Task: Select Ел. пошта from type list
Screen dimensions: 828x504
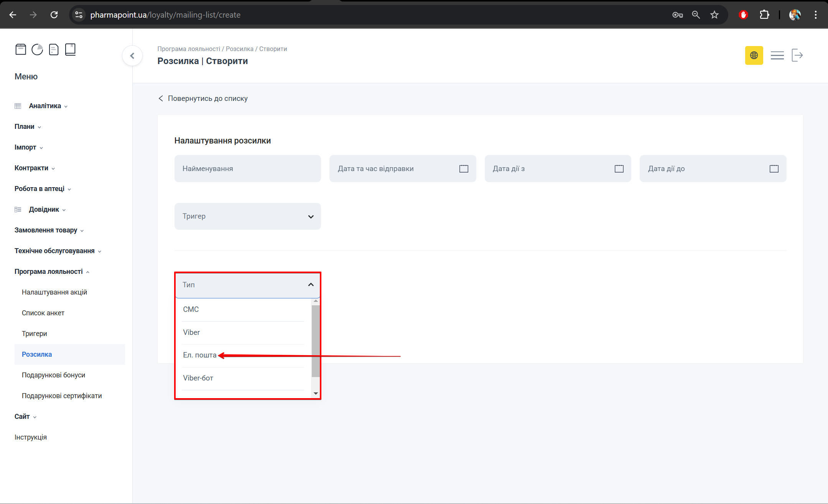Action: pyautogui.click(x=199, y=355)
